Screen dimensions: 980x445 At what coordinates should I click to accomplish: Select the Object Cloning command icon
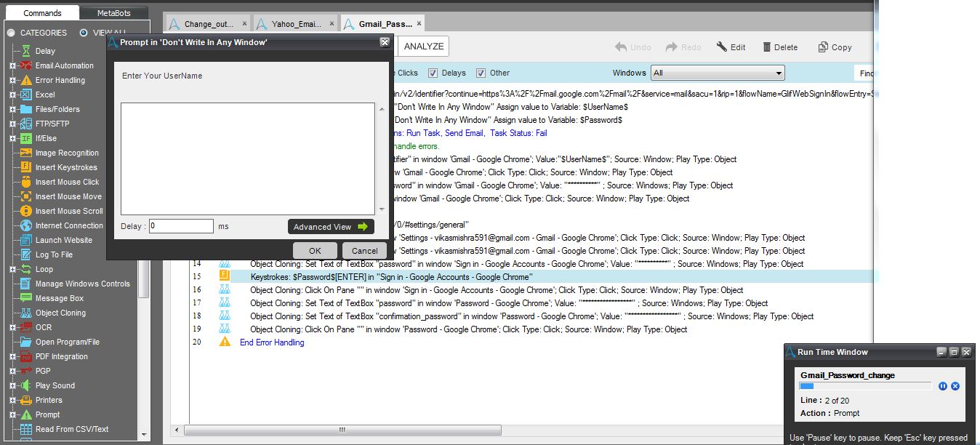pyautogui.click(x=26, y=313)
